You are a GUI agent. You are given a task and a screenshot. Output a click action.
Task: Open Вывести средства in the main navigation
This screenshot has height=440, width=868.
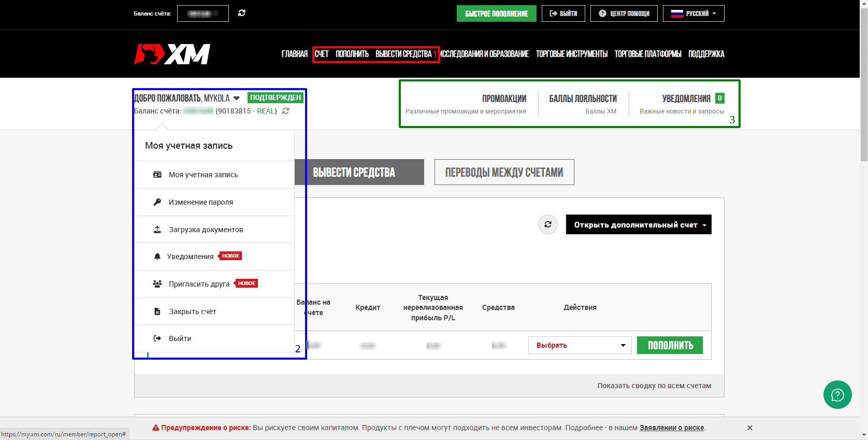pyautogui.click(x=403, y=54)
